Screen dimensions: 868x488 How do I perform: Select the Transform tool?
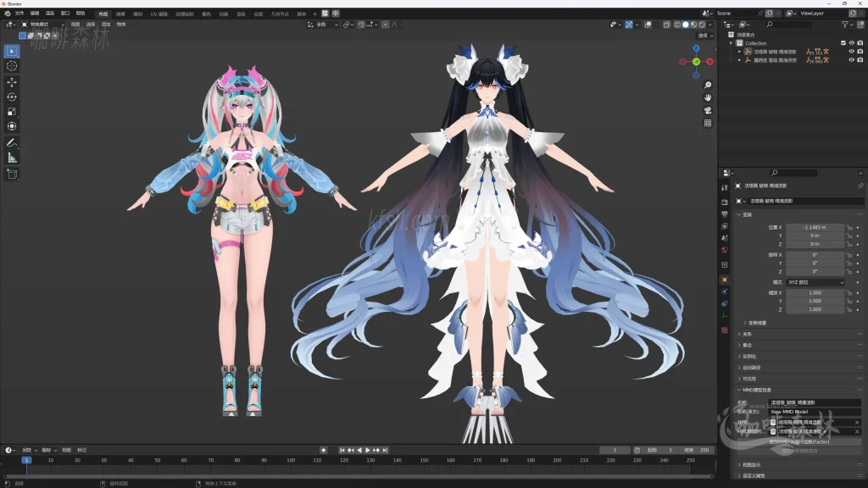pyautogui.click(x=12, y=127)
